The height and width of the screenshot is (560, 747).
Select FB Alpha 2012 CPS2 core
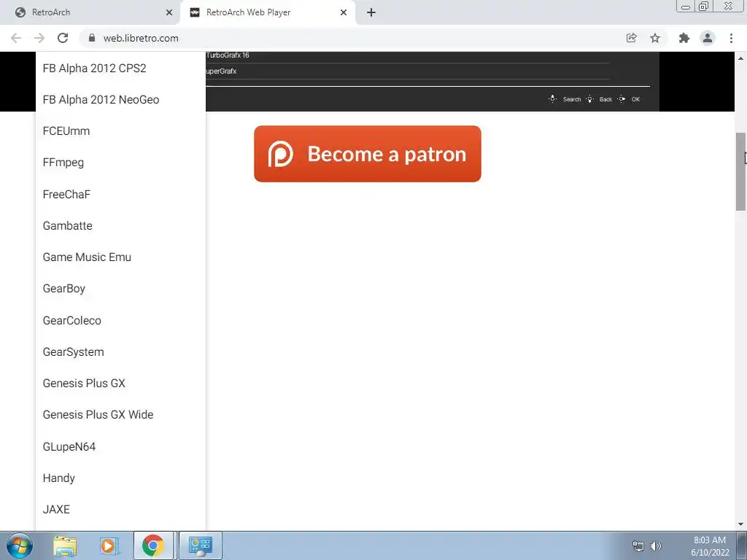coord(120,68)
